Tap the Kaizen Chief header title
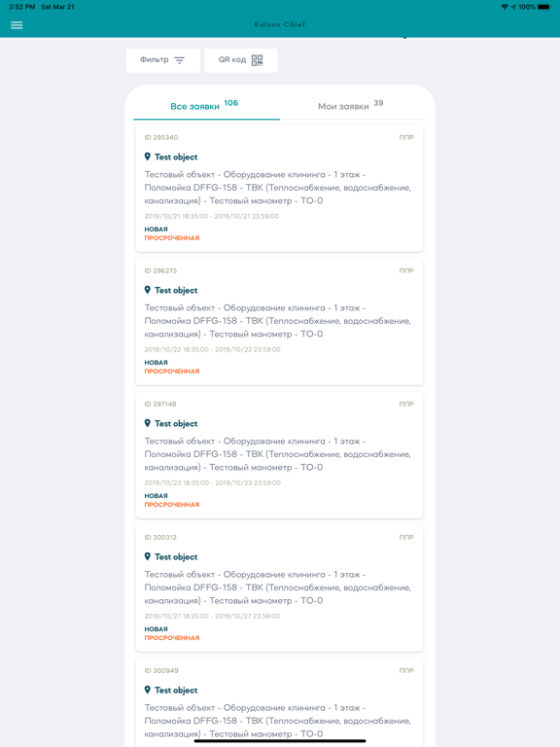560x747 pixels. (280, 24)
